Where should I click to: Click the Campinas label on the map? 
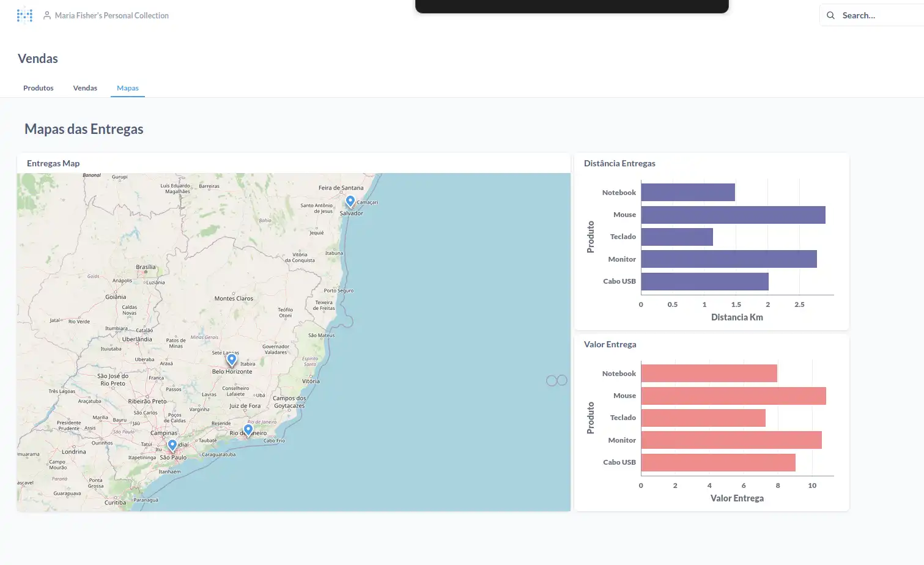(164, 433)
